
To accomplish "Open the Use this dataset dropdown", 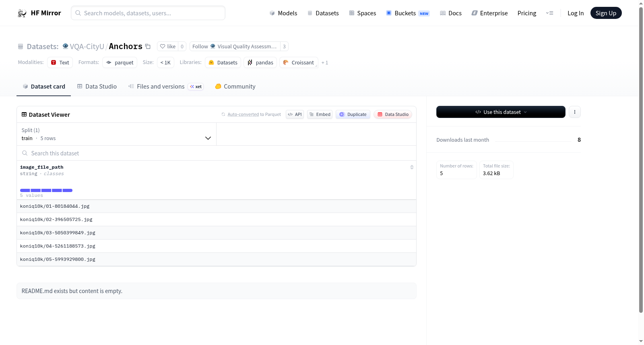I will 501,112.
